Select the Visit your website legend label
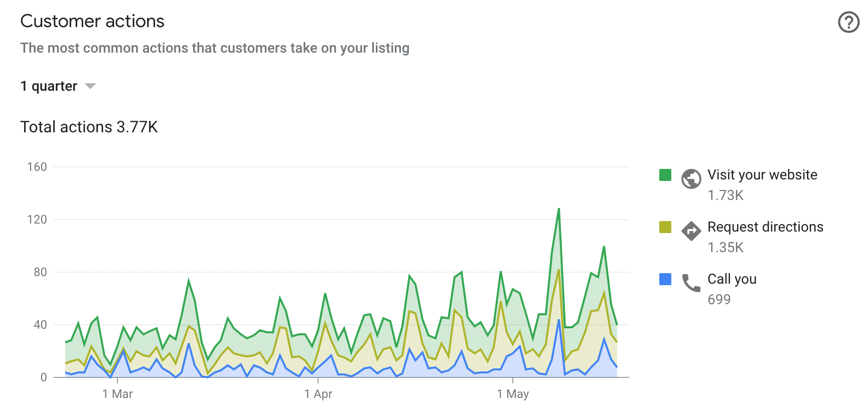 pyautogui.click(x=762, y=175)
